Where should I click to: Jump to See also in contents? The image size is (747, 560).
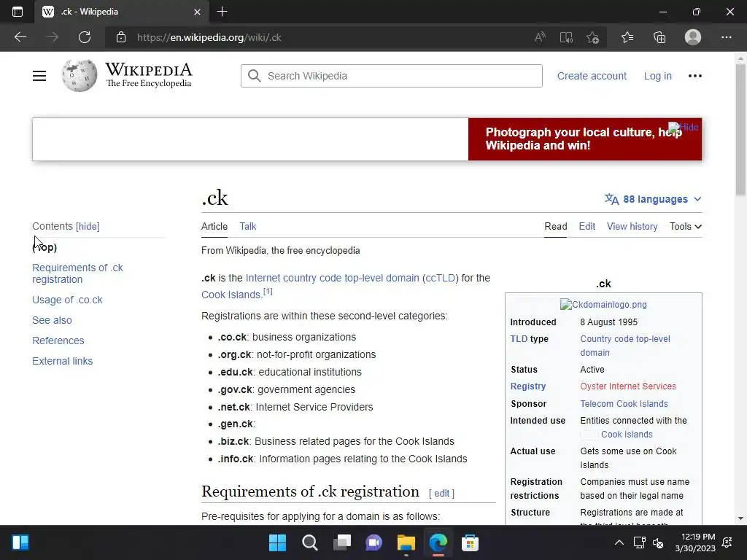click(52, 320)
